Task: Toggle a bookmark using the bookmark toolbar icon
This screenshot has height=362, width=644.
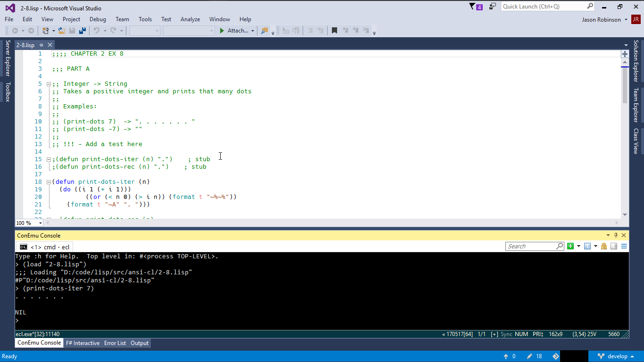Action: point(335,31)
